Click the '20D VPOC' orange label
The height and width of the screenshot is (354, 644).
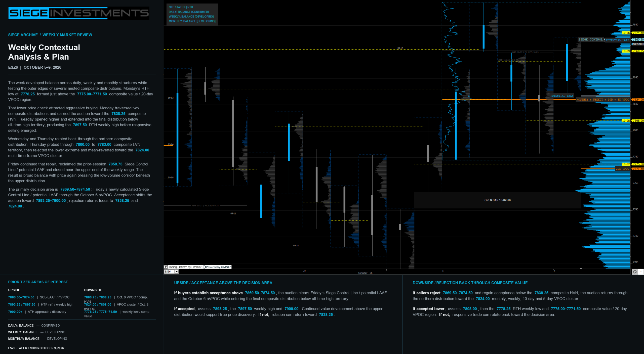pyautogui.click(x=622, y=169)
